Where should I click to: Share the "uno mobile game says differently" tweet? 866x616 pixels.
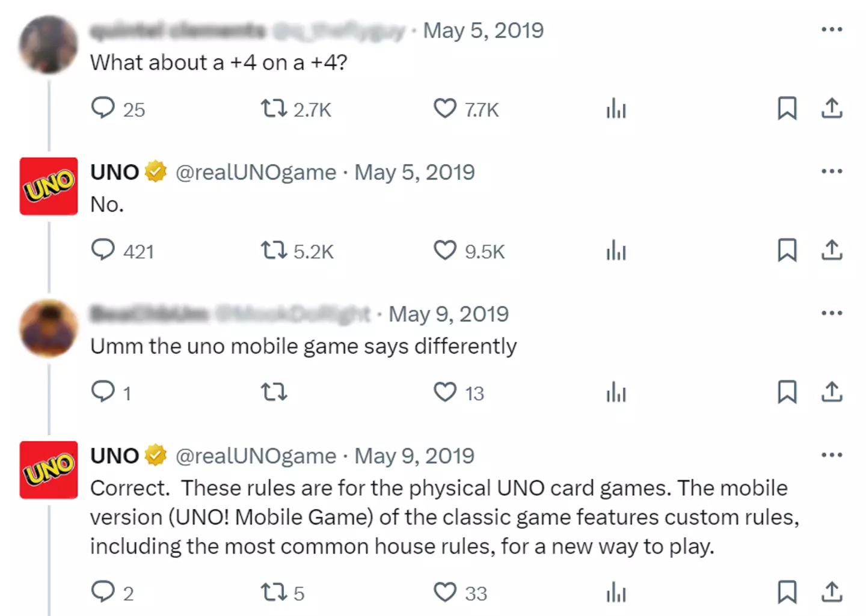pos(832,392)
